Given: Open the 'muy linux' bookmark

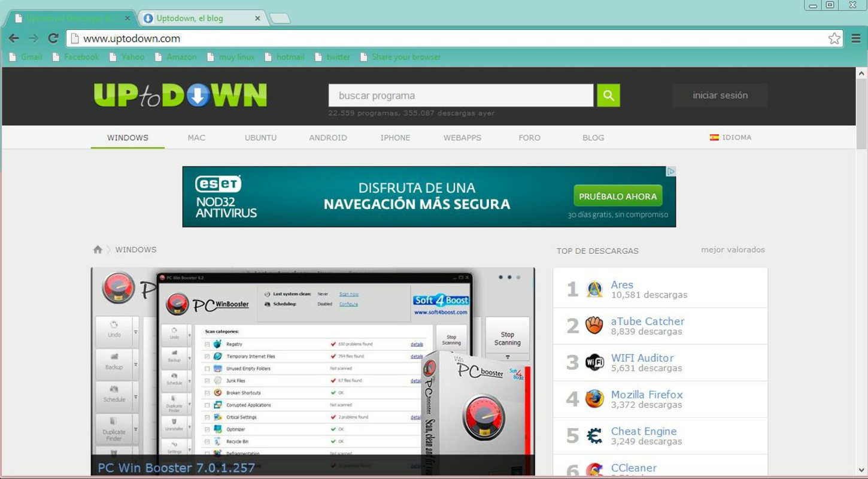Looking at the screenshot, I should click(x=231, y=57).
